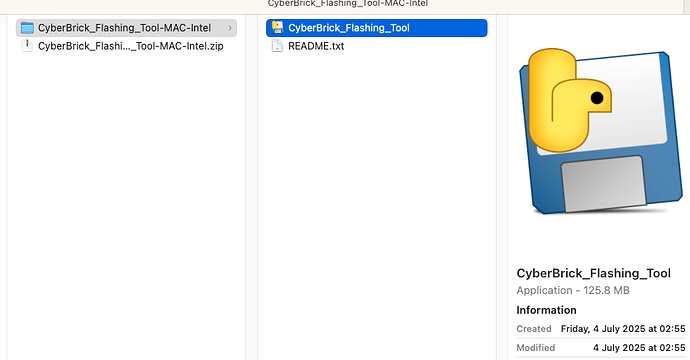Image resolution: width=690 pixels, height=360 pixels.
Task: Select the highlighted "CyberBrick_Flashing_Tool" application name
Action: coord(349,28)
